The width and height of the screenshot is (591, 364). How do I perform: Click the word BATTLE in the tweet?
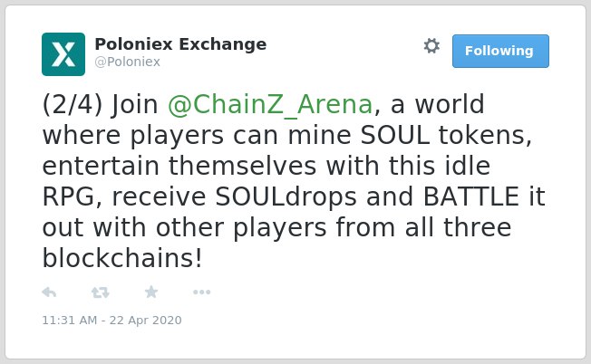coord(471,196)
